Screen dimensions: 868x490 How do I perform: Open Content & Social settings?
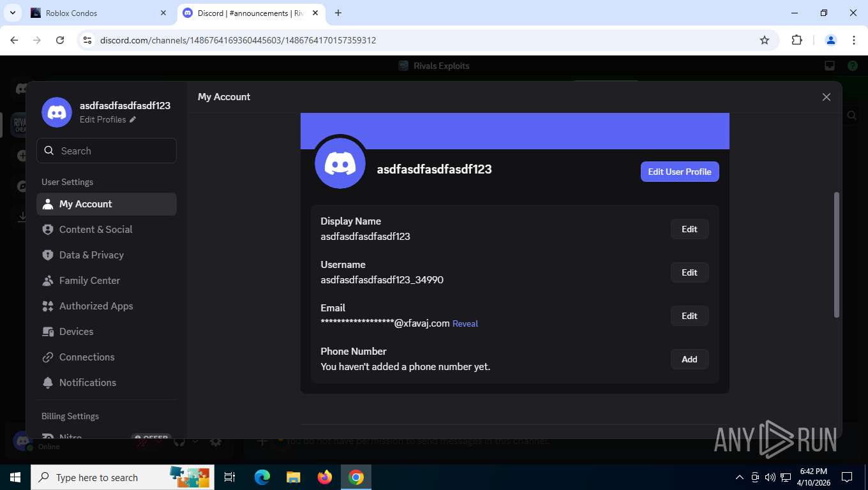tap(107, 230)
